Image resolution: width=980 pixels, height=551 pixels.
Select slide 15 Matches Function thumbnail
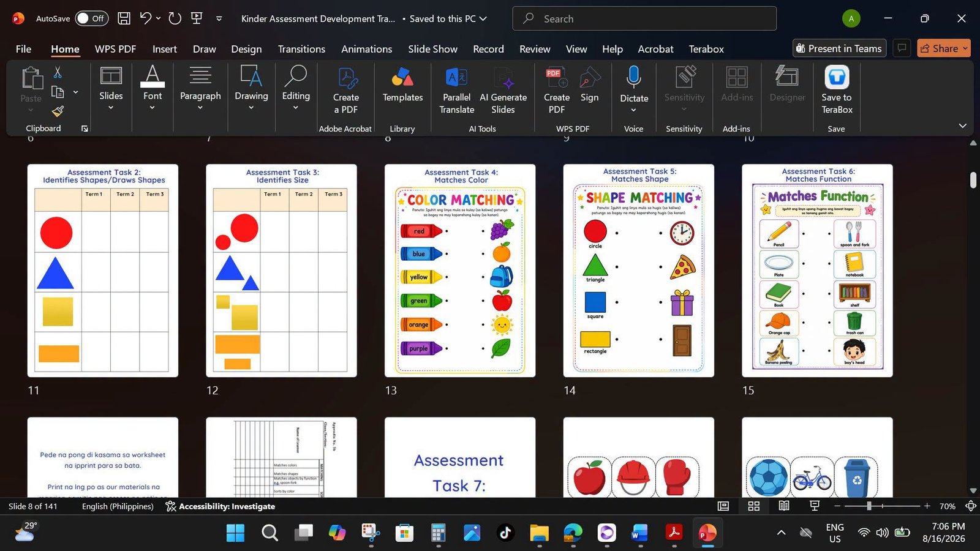click(x=818, y=271)
